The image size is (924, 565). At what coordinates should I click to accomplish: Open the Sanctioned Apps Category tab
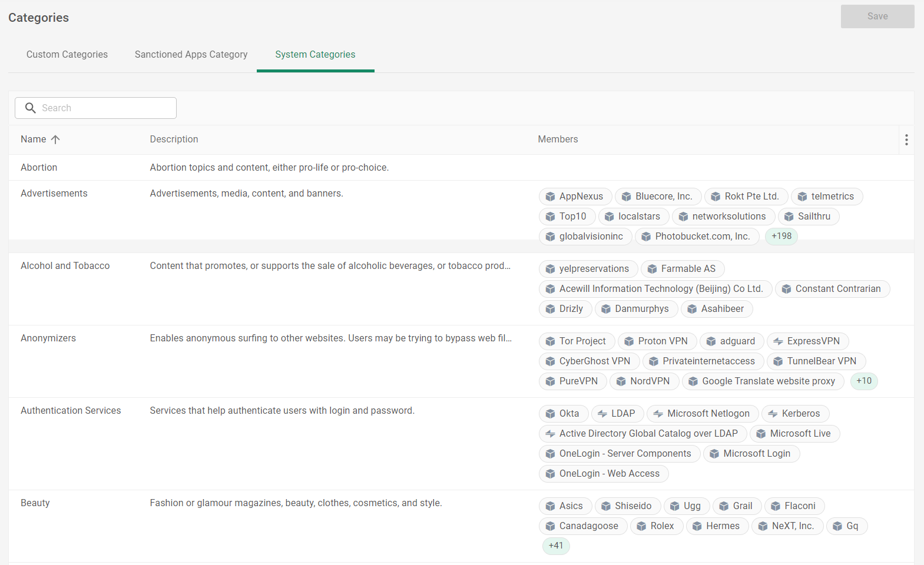coord(191,55)
